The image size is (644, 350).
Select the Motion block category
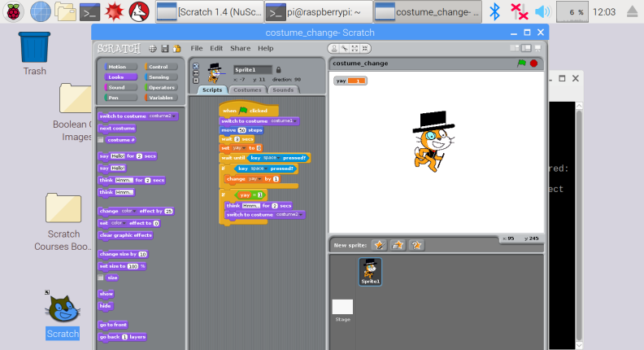120,67
